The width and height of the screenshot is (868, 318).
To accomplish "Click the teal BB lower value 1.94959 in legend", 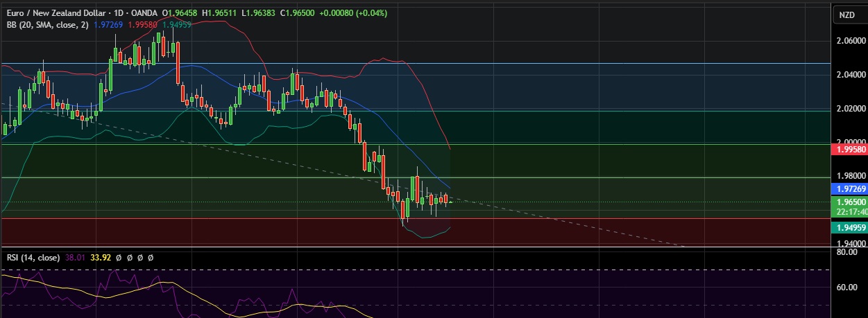I will point(176,24).
